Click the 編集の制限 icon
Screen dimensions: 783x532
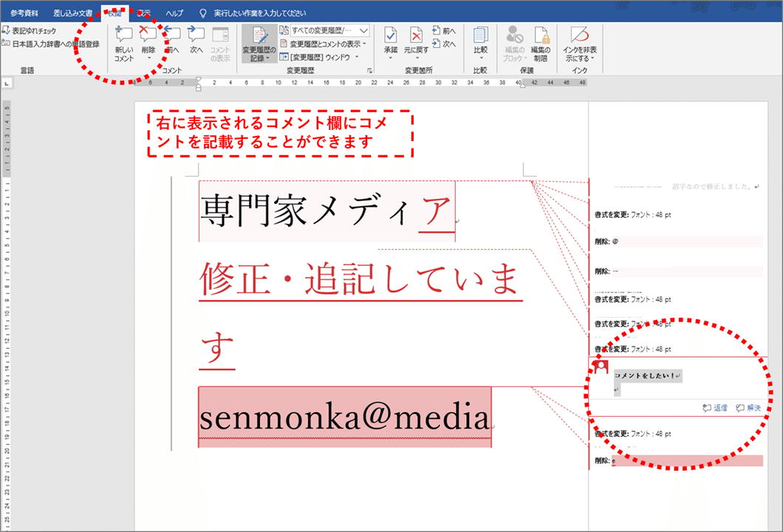(x=541, y=35)
